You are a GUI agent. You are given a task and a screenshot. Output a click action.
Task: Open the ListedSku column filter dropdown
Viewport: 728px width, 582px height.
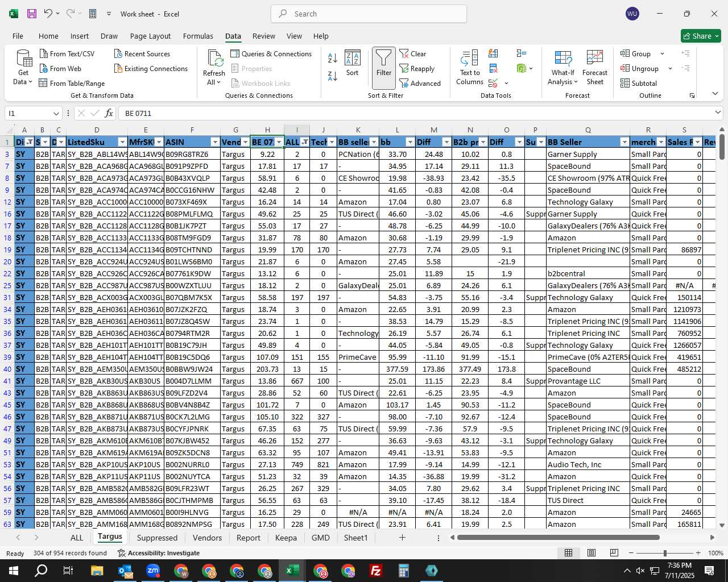tap(122, 142)
